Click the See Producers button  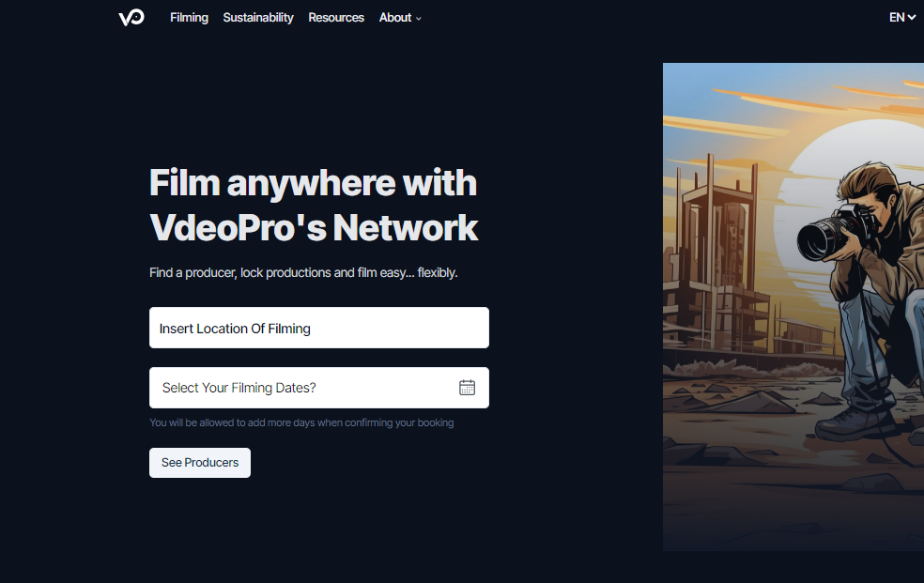coord(200,463)
